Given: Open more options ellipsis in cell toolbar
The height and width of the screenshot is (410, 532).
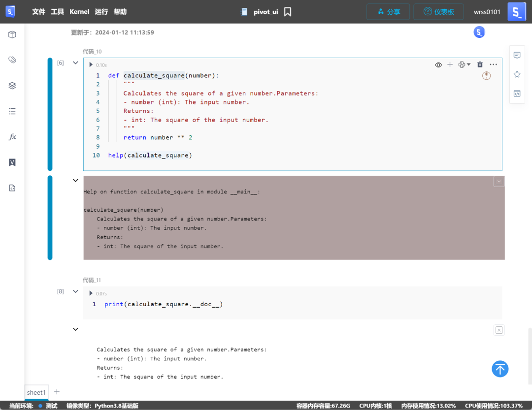Looking at the screenshot, I should [x=493, y=64].
